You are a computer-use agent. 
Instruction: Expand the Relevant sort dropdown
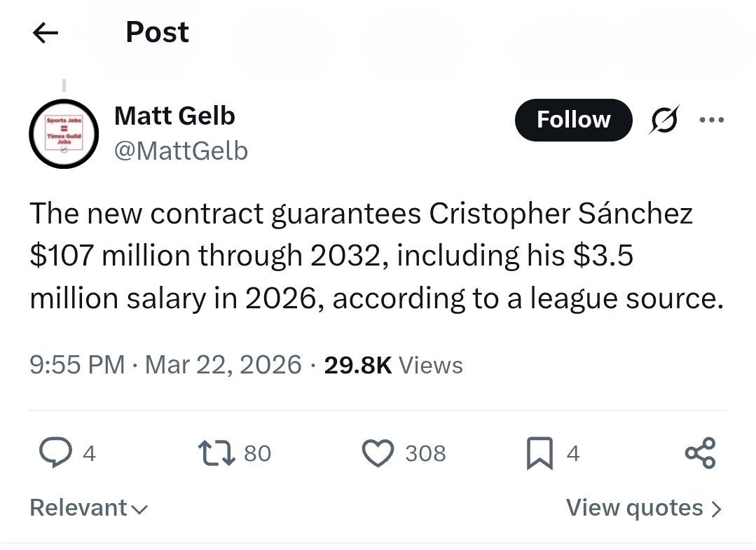tap(89, 508)
